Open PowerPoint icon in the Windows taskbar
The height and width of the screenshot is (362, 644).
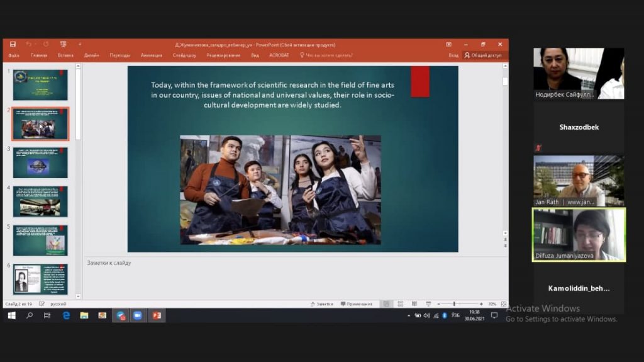point(157,315)
